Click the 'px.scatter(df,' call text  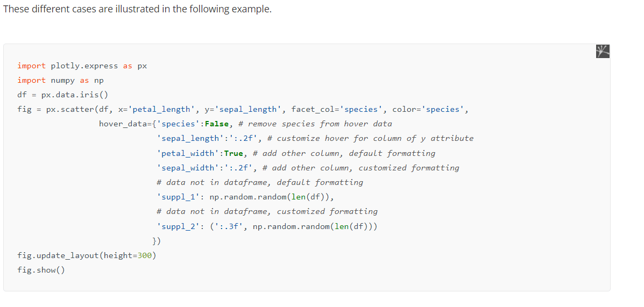click(x=80, y=109)
